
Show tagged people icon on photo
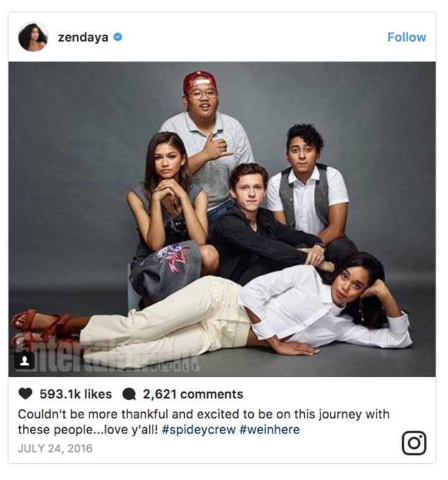point(24,361)
